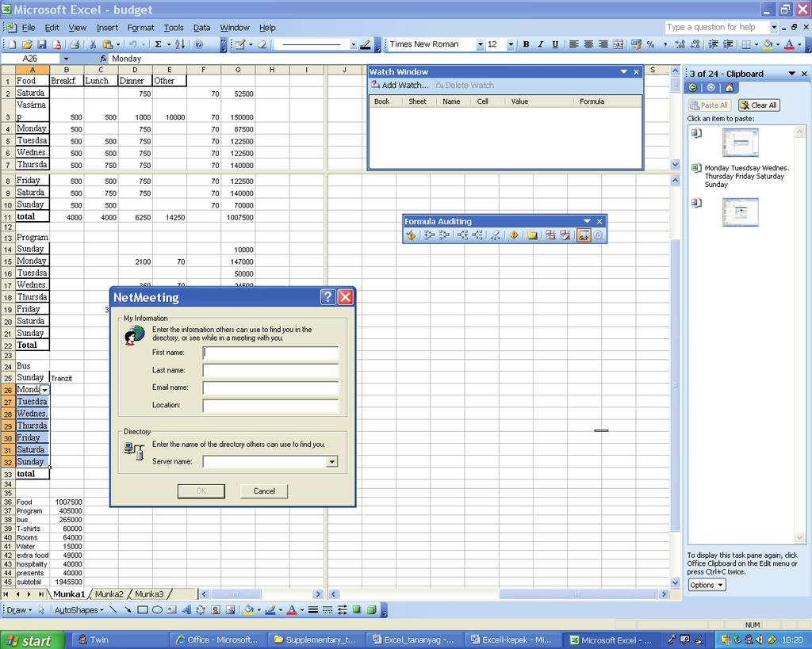Apply Percent style formatting
Image resolution: width=812 pixels, height=649 pixels.
(x=650, y=44)
